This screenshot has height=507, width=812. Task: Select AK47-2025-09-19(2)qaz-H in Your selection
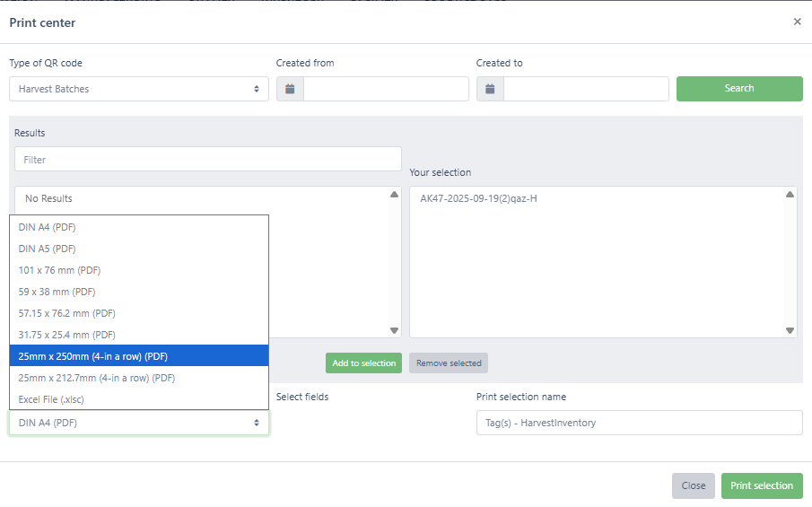pos(479,198)
